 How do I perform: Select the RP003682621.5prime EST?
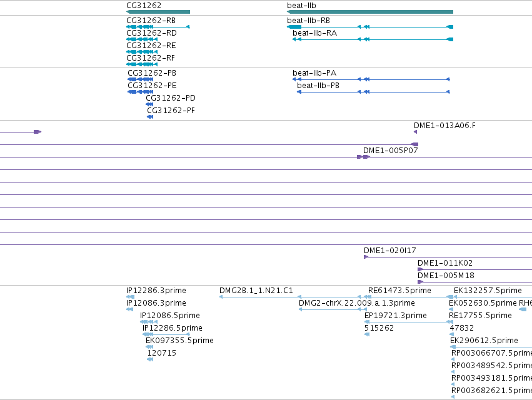[x=491, y=391]
